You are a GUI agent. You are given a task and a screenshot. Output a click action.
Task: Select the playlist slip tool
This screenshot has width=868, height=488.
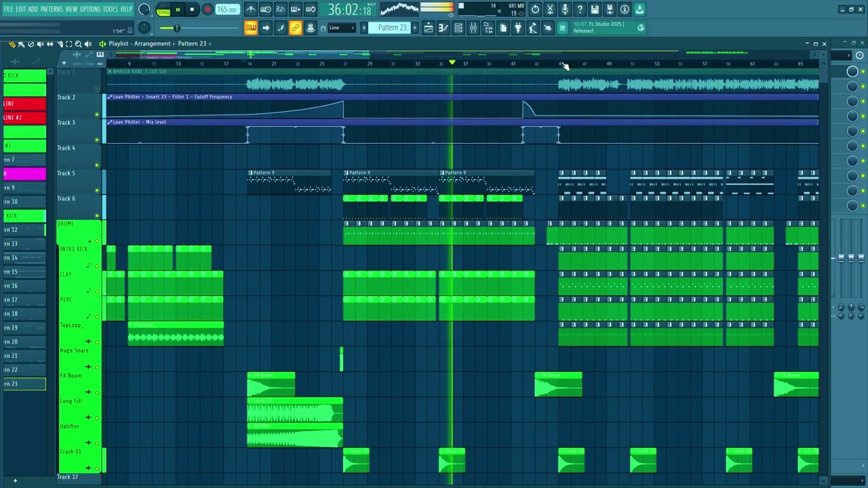click(x=50, y=44)
